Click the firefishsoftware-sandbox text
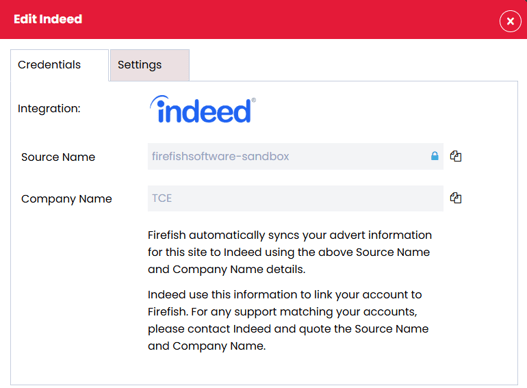The image size is (527, 388). (x=220, y=156)
